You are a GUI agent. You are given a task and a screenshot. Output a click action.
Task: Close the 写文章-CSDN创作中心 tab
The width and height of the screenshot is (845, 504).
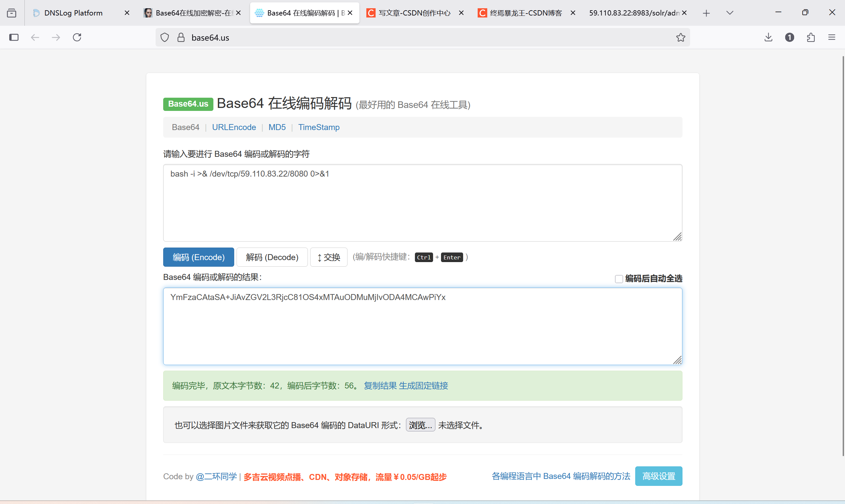461,13
